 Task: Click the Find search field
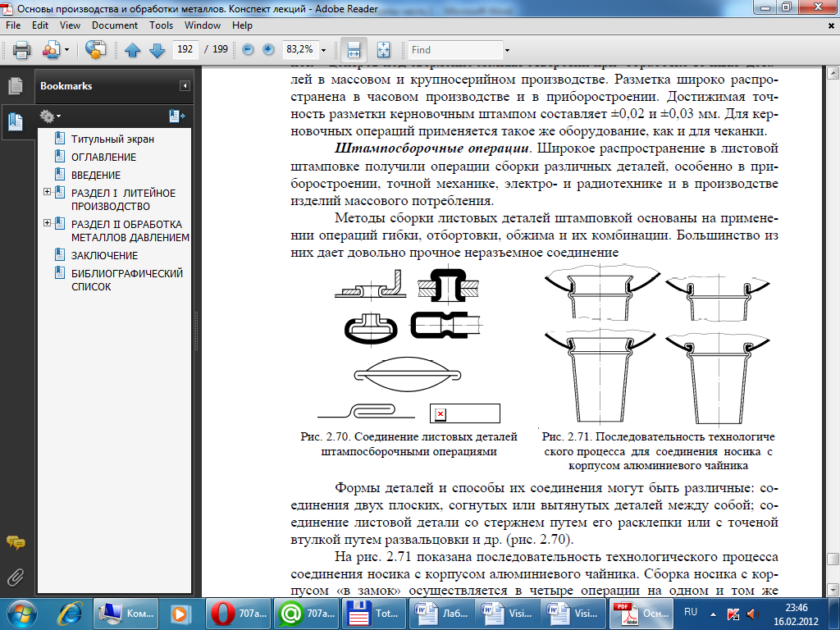point(455,50)
